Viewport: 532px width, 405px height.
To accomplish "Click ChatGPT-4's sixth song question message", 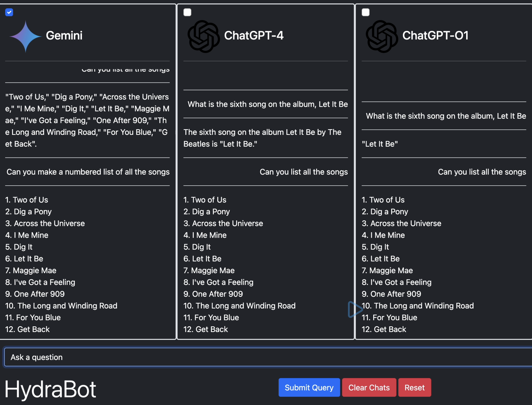I will (x=268, y=104).
